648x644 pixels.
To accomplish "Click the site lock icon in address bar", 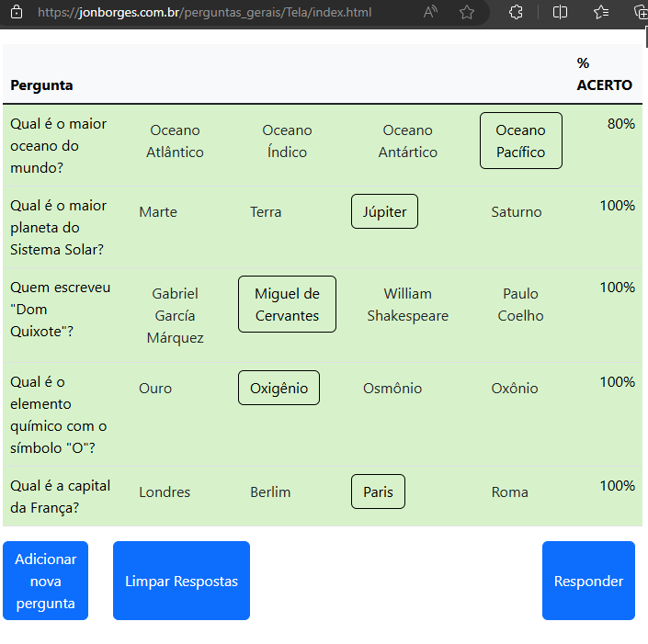I will [x=17, y=13].
